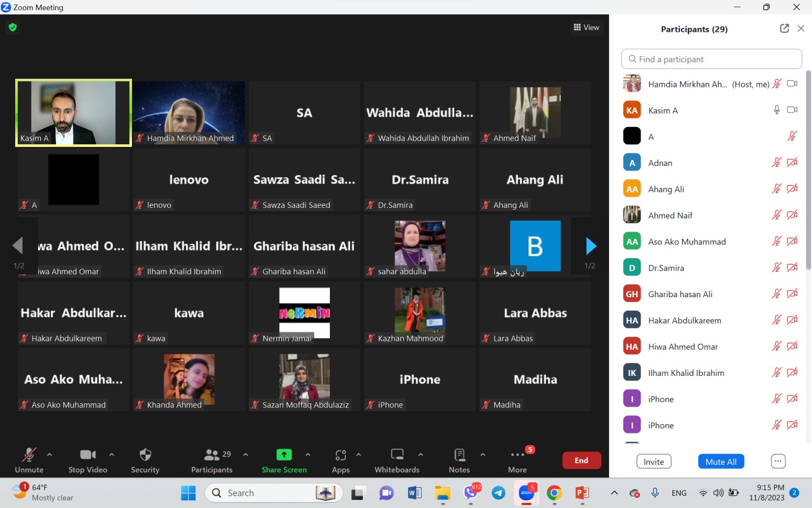
Task: Open the View layout menu
Action: (586, 27)
